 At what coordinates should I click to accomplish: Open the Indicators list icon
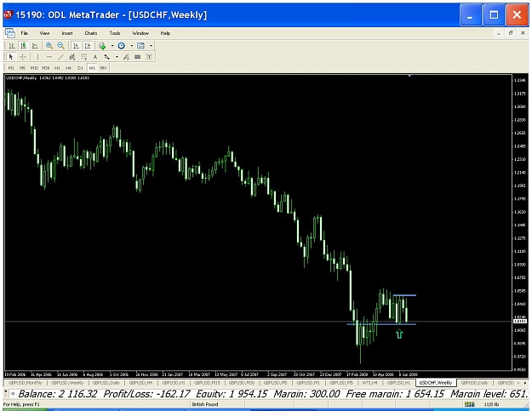pos(102,46)
